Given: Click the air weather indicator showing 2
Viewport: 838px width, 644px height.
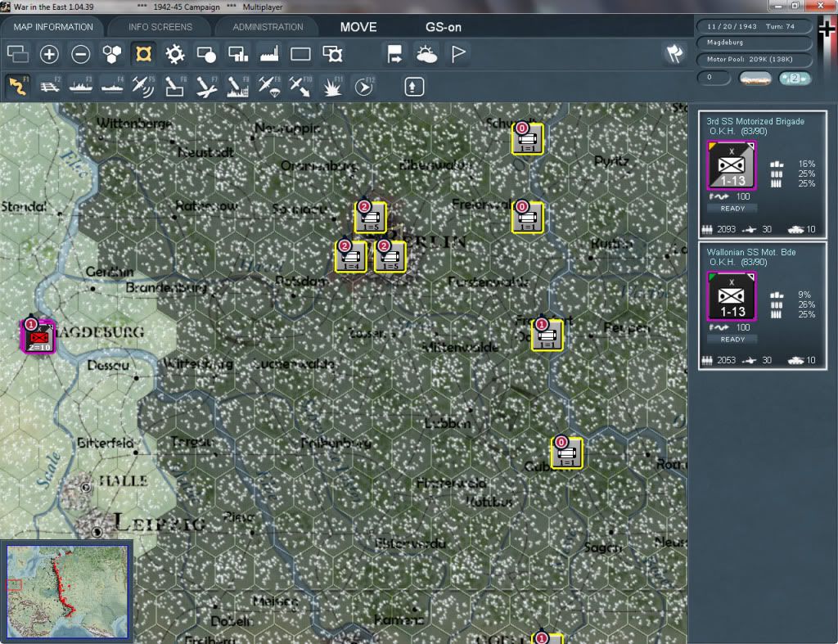Looking at the screenshot, I should click(x=795, y=79).
